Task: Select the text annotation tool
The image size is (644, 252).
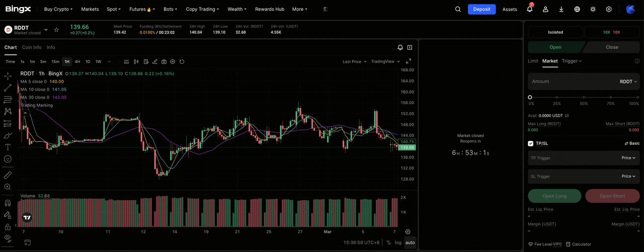Action: (x=8, y=147)
